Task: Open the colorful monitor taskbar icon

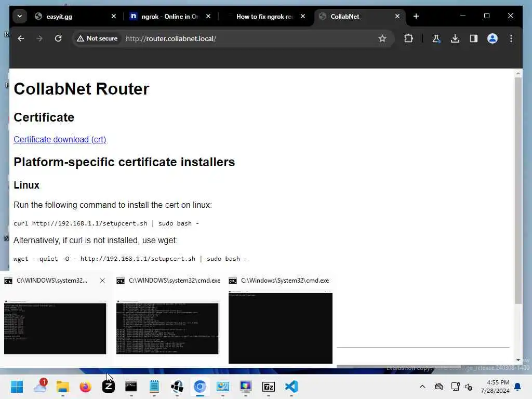Action: 246,387
